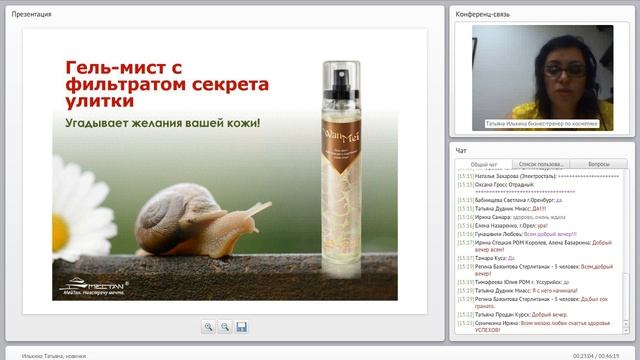Click the Чат panel title
640x360 pixels.
pyautogui.click(x=461, y=151)
